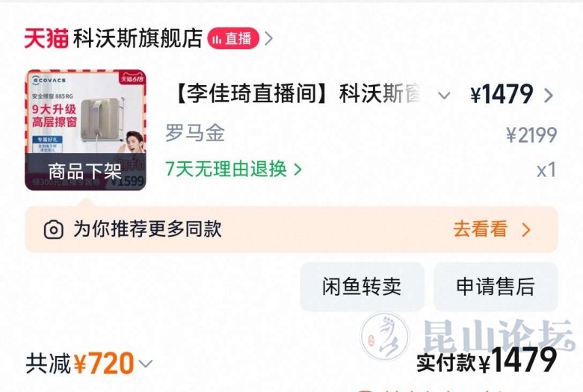Screen dimensions: 583x392
Task: Open the 直播 live badge
Action: [x=233, y=38]
